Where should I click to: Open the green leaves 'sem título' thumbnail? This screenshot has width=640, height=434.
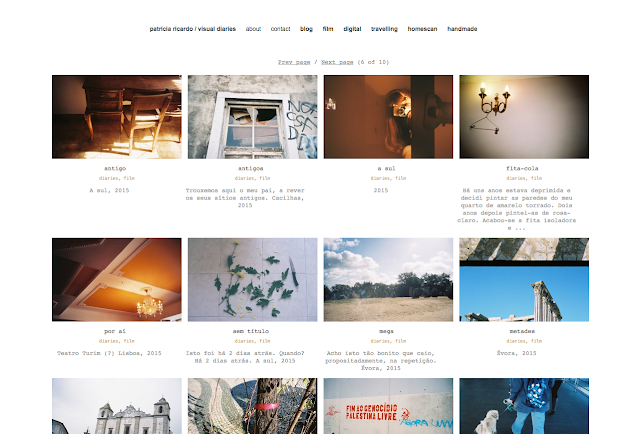[252, 280]
